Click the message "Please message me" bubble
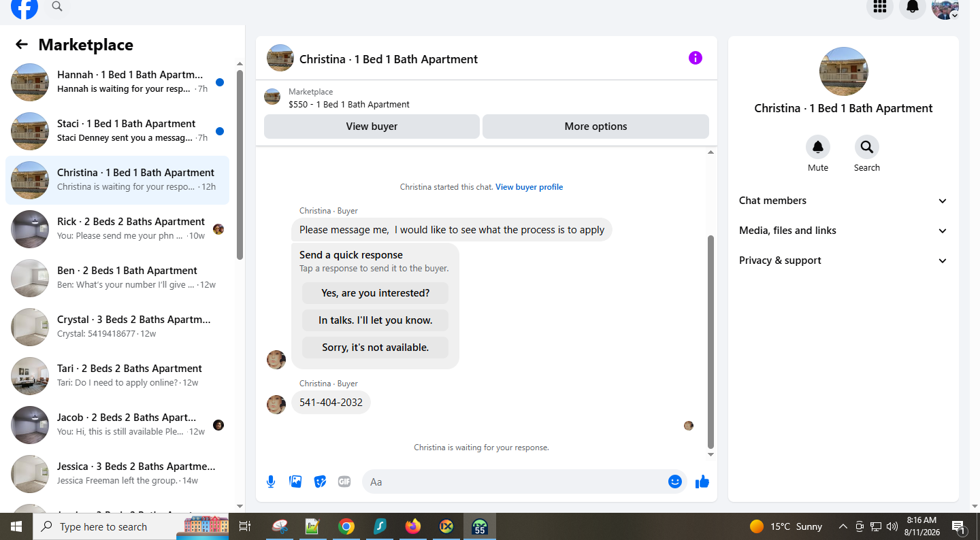 coord(452,230)
